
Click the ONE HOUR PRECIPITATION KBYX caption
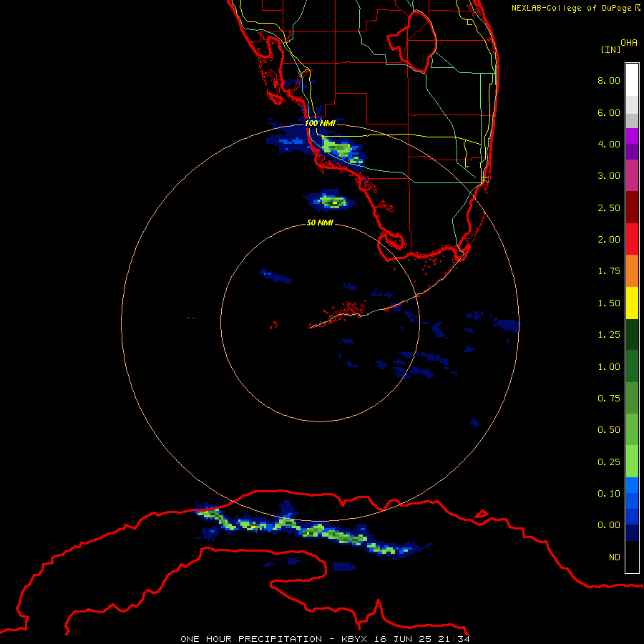coord(325,639)
